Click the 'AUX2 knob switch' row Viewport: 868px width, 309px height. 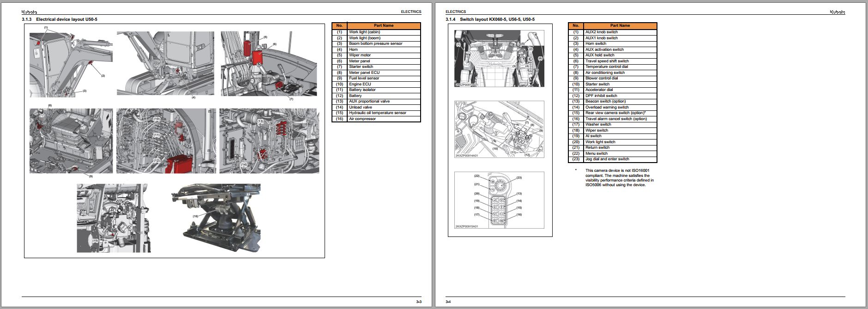(x=613, y=32)
